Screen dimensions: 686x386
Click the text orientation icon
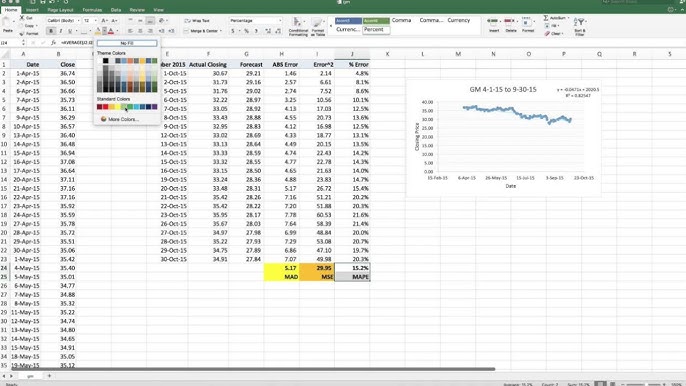(162, 21)
